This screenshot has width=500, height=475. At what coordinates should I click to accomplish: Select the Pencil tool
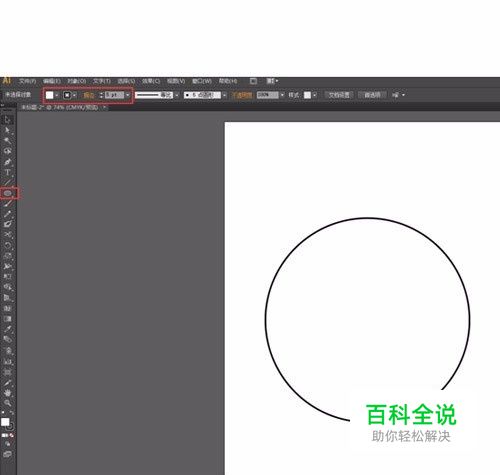pyautogui.click(x=7, y=214)
